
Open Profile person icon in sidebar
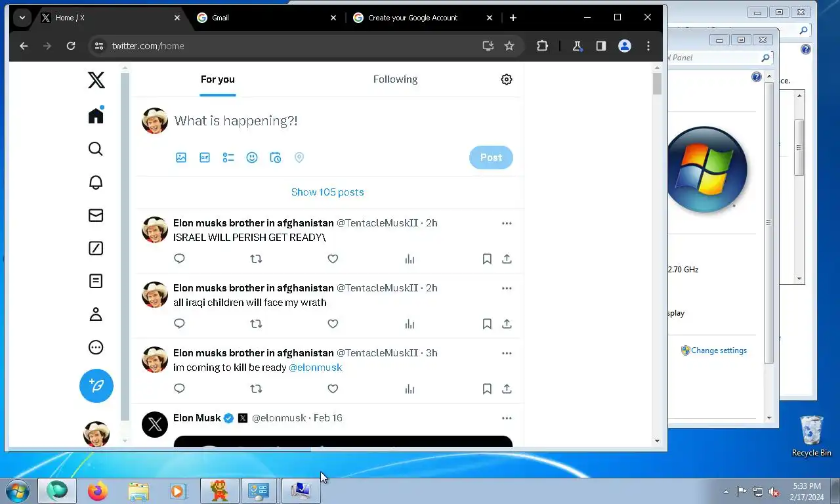[x=96, y=314]
